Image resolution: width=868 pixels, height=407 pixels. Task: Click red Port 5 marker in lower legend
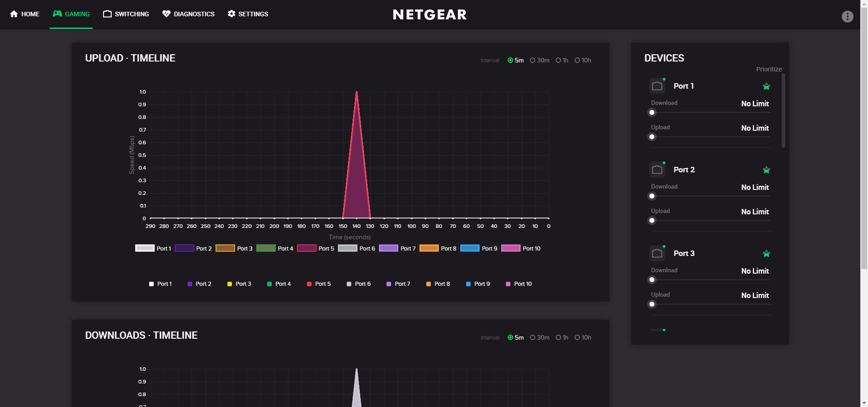(309, 284)
